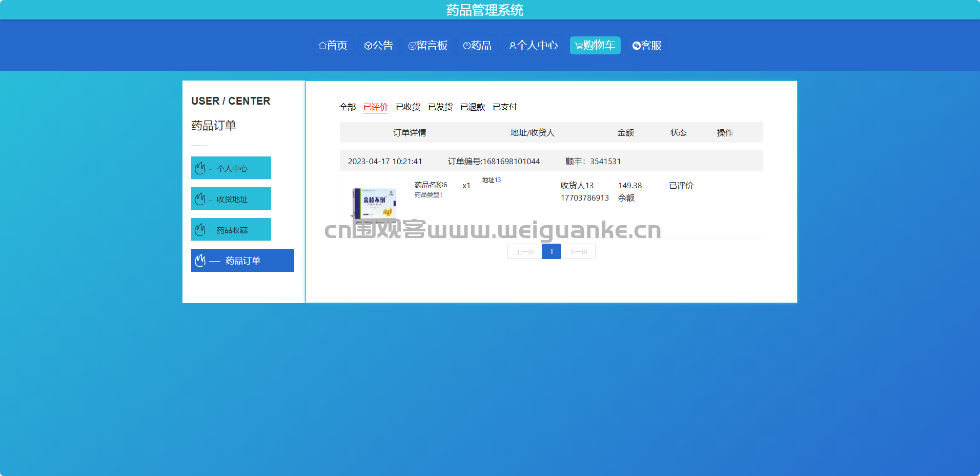Click the 药品名称6 product name
Screen dimensions: 980x476
pyautogui.click(x=431, y=185)
